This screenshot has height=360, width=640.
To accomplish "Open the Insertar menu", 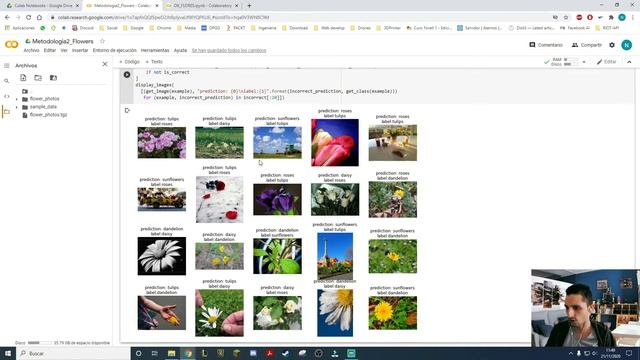I will pyautogui.click(x=80, y=50).
